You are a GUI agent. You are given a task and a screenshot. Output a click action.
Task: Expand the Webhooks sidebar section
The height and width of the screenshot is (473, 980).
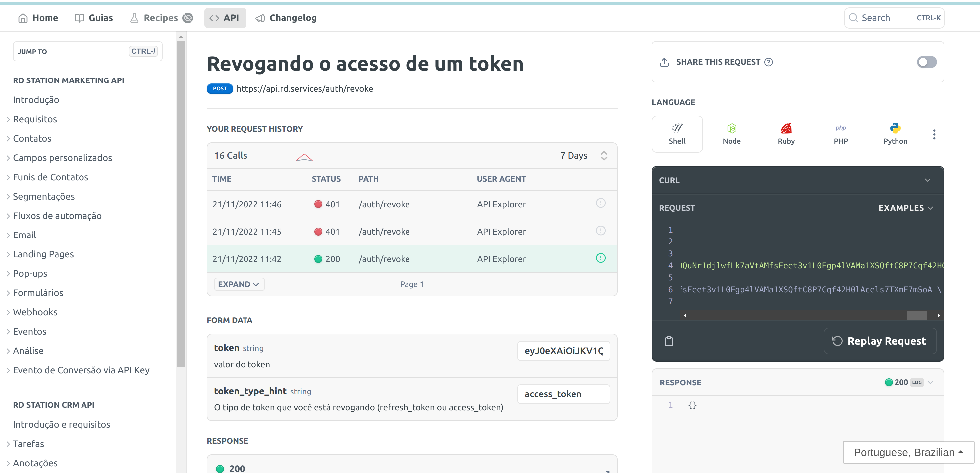[35, 312]
